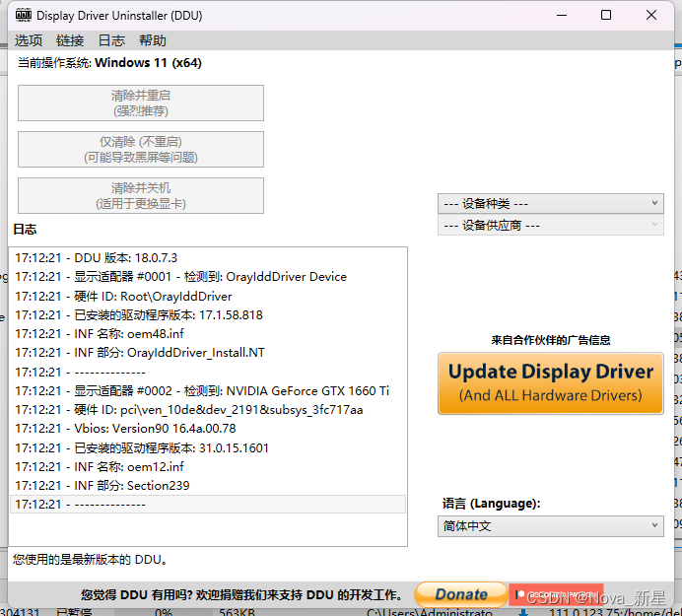Select log line 'INF 部分: OrayIddDriver_Install.NT'

coord(208,353)
